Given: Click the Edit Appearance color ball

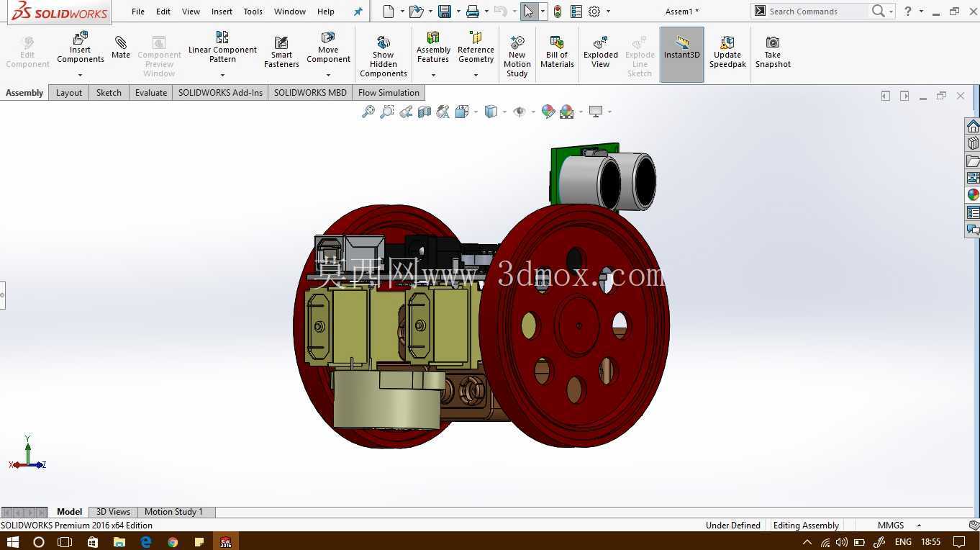Looking at the screenshot, I should tap(548, 112).
